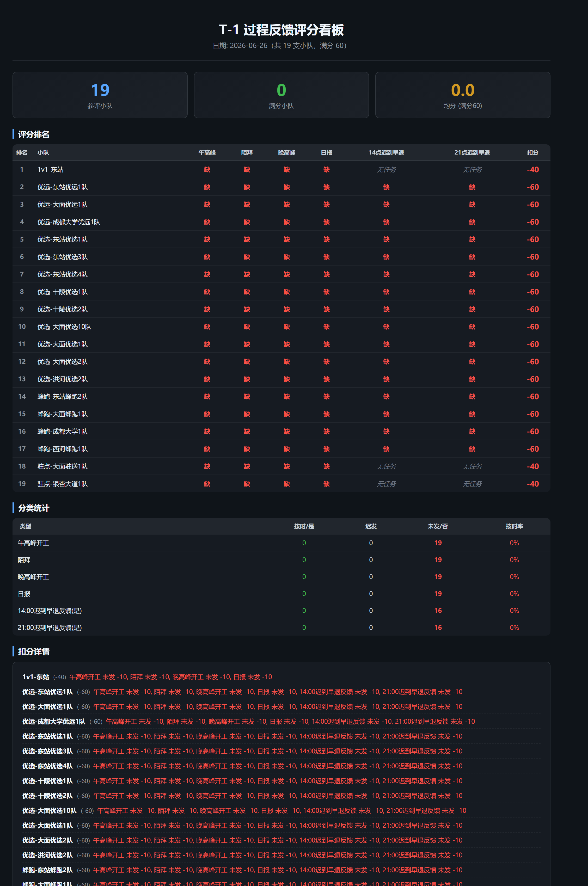Click the 评分排名 section heading

pos(34,134)
